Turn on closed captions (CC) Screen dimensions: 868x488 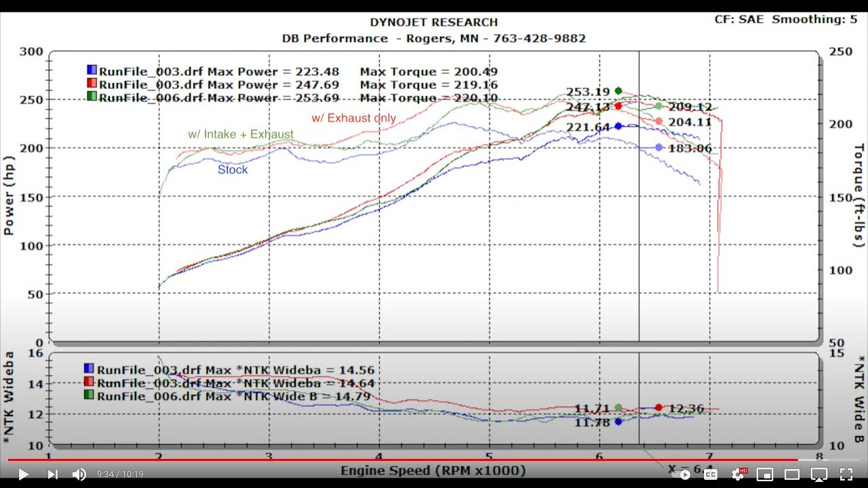point(711,474)
